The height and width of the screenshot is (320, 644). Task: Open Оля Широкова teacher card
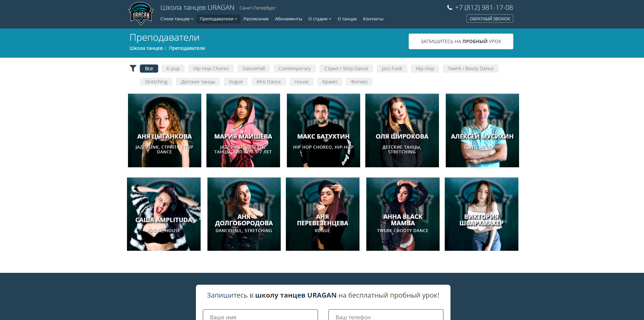(402, 131)
